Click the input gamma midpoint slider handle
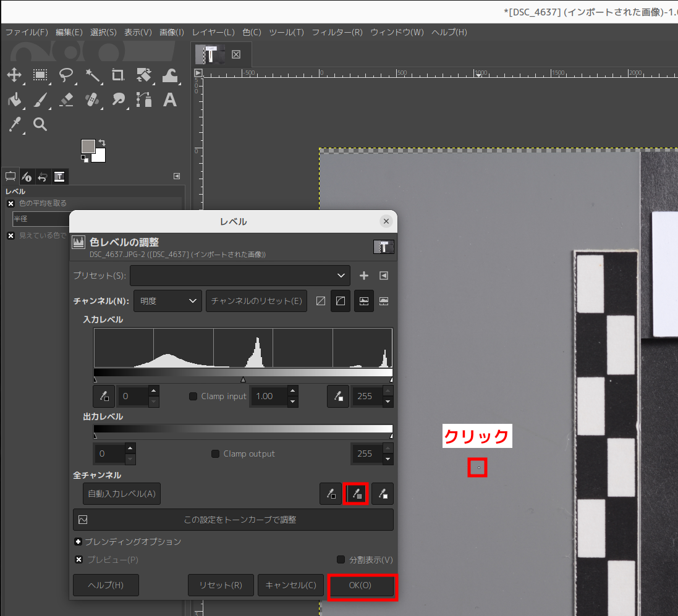 [x=243, y=379]
